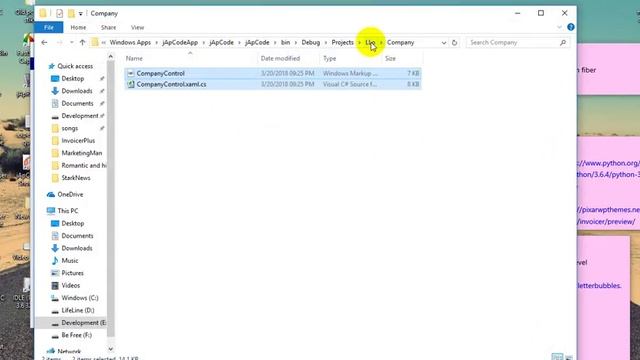
Task: Open Quick access in navigation pane
Action: coord(75,66)
